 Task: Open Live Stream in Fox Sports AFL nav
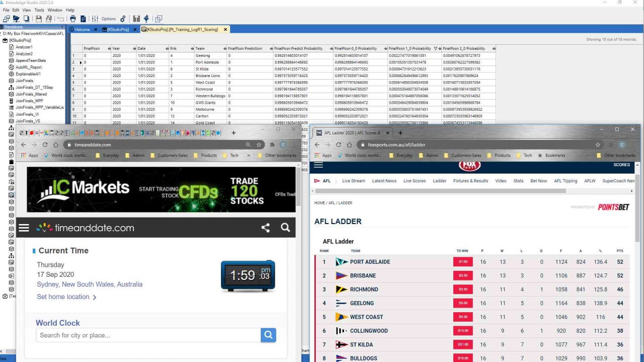[x=354, y=181]
